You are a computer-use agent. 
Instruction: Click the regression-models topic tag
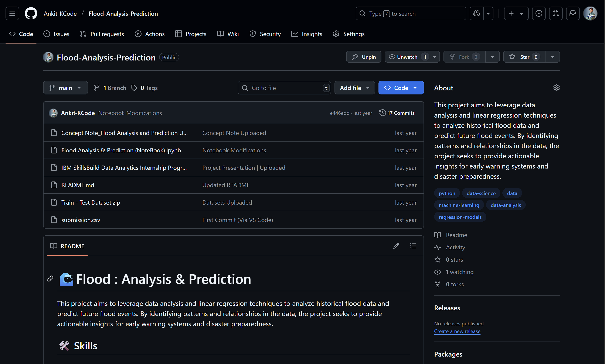(460, 217)
